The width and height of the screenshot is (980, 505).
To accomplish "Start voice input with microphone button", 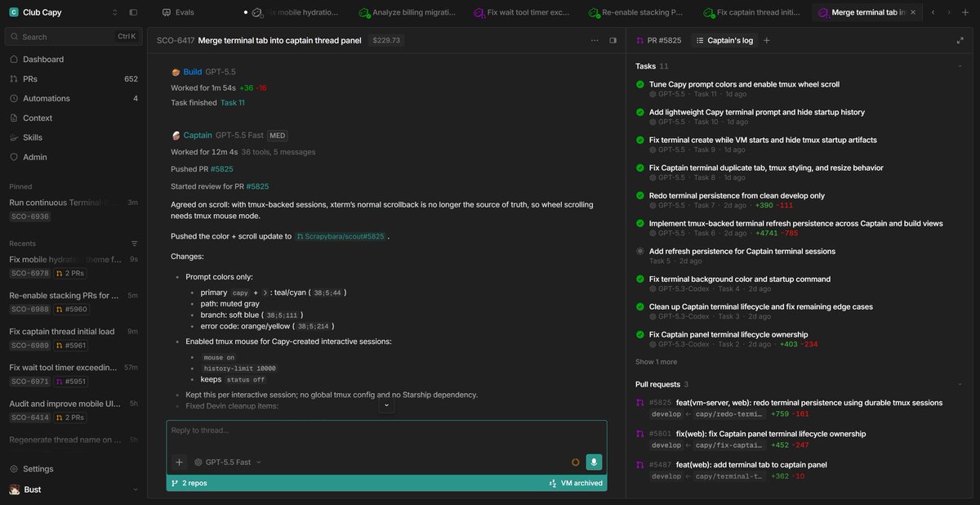I will pyautogui.click(x=594, y=462).
